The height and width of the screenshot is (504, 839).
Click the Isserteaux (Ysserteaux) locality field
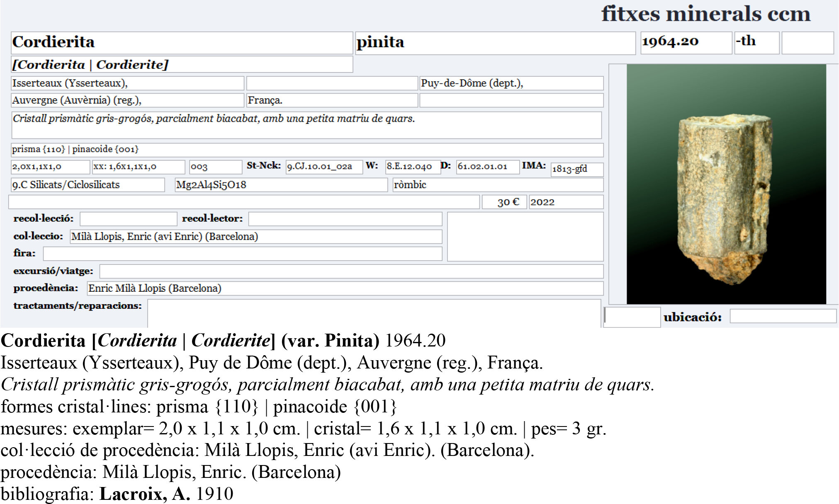pyautogui.click(x=127, y=83)
